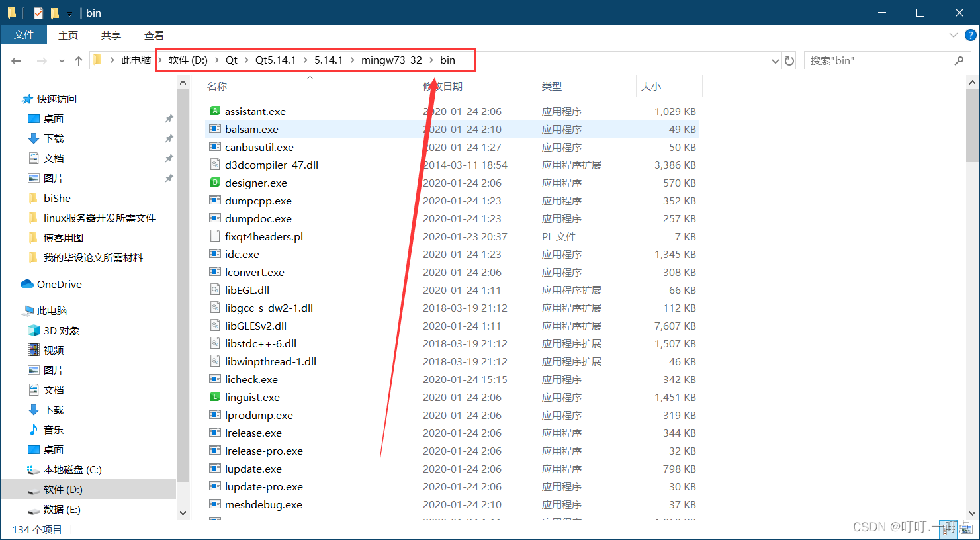Sort files by 类型 column header

point(552,87)
